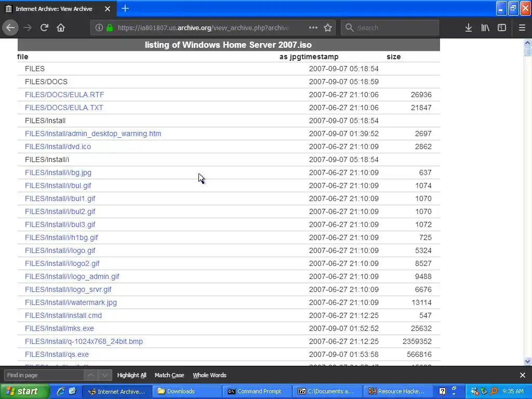Switch to Downloads folder taskbar button
532x399 pixels.
point(187,391)
